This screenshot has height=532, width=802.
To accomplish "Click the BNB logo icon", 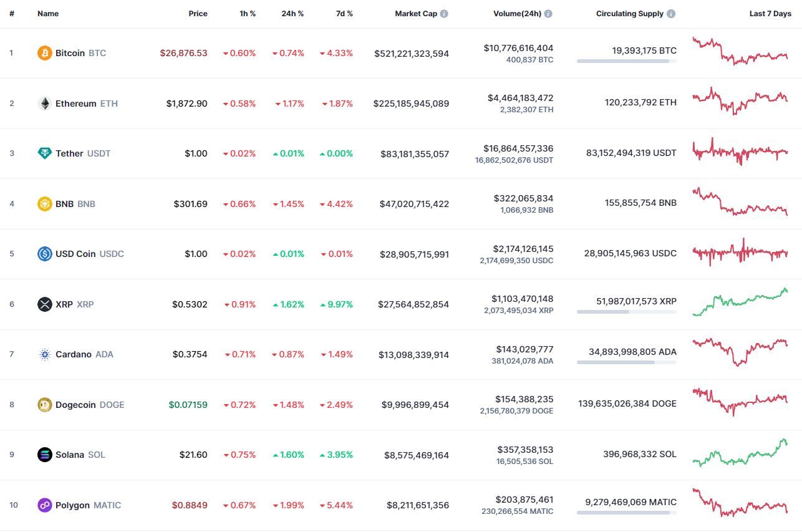I will 44,204.
